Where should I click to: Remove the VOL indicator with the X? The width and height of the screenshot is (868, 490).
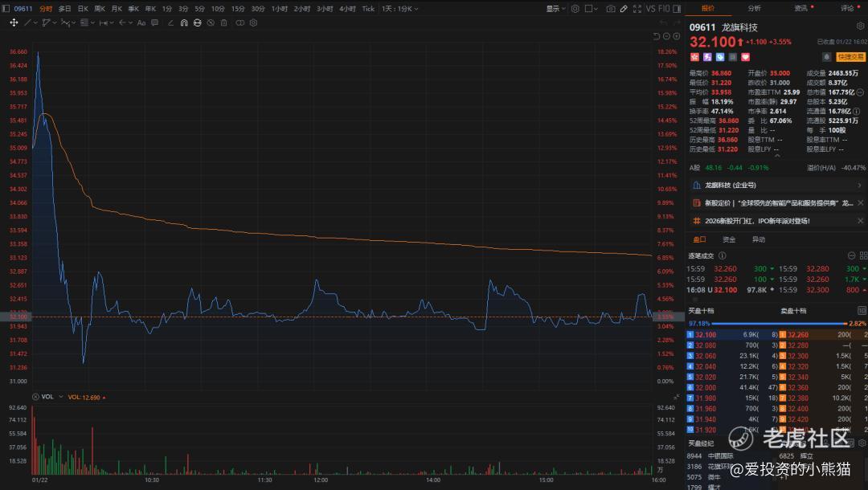click(35, 397)
